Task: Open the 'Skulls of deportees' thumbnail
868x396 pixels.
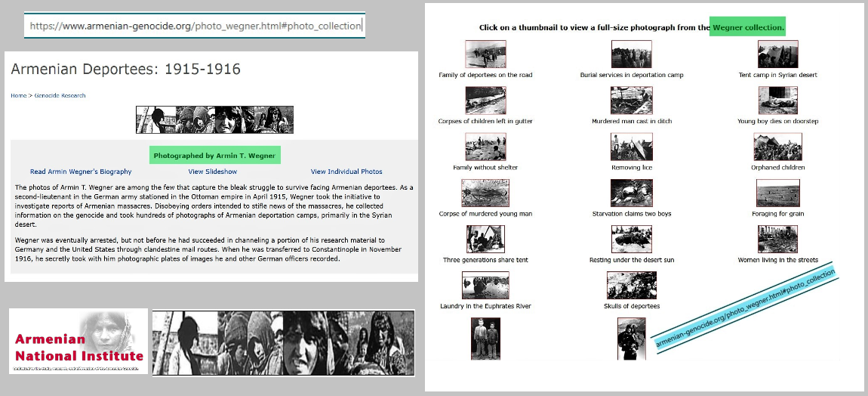Action: pyautogui.click(x=631, y=286)
